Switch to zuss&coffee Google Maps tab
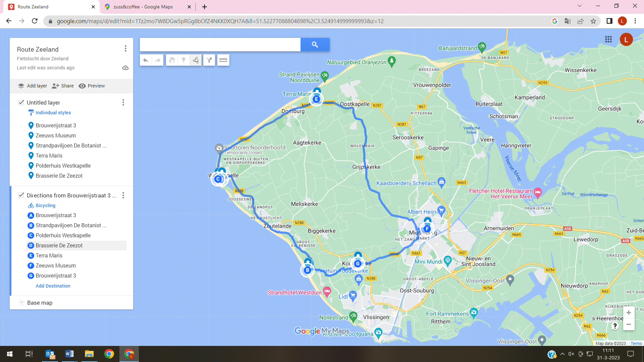 143,7
